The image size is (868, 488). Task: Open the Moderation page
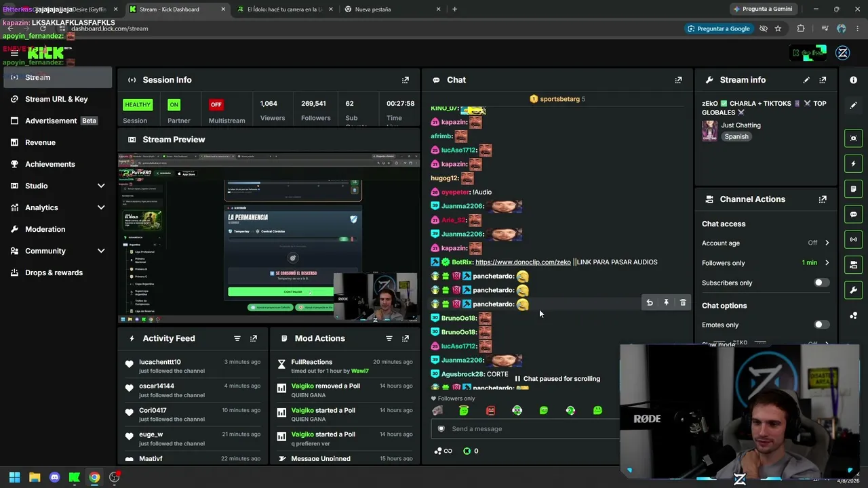click(58, 229)
